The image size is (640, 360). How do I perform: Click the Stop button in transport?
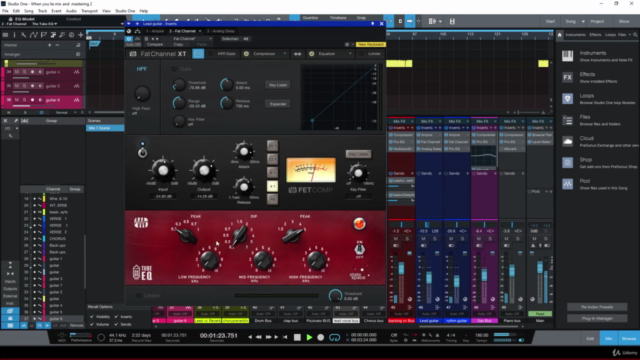pos(297,337)
